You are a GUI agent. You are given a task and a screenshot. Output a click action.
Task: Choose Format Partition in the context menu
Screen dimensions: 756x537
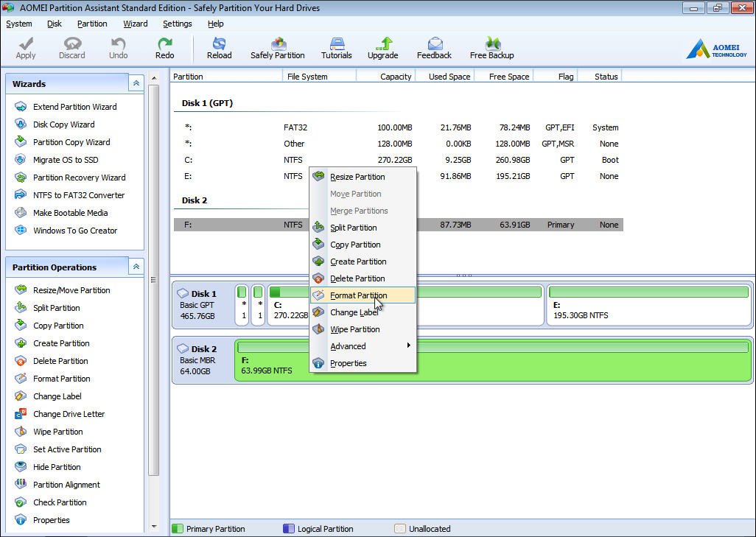click(x=358, y=295)
